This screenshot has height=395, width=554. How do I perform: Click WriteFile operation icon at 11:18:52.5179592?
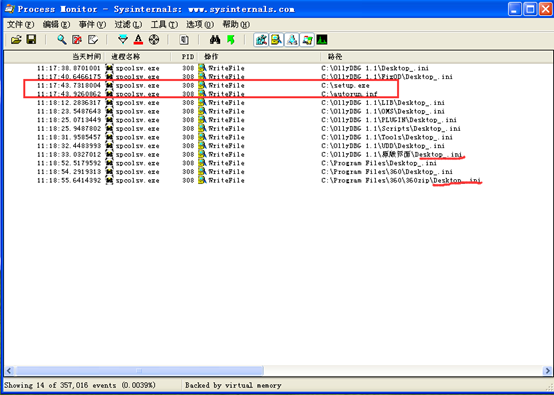tap(202, 163)
